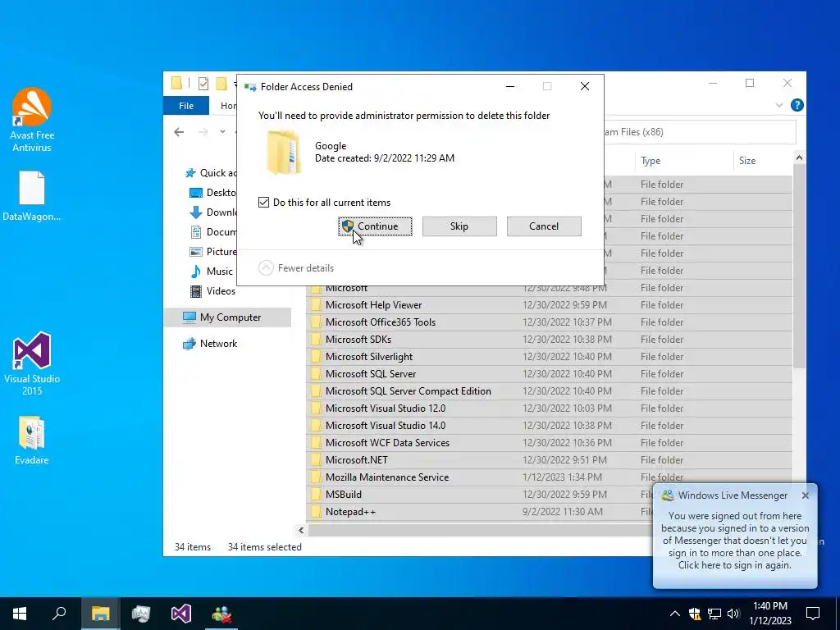Click the taskbar clock and date
Viewport: 840px width, 630px height.
coord(769,614)
